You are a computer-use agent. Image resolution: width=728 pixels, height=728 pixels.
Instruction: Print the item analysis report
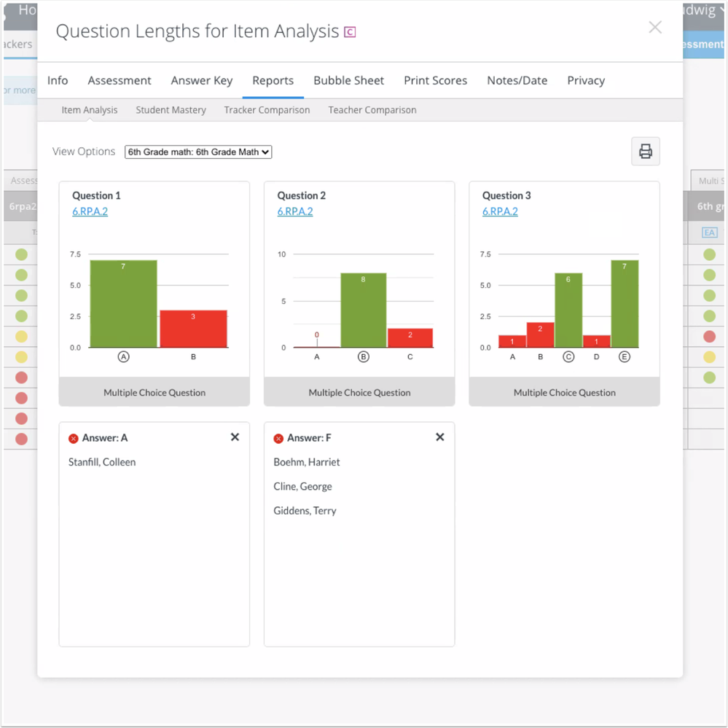[x=646, y=152]
